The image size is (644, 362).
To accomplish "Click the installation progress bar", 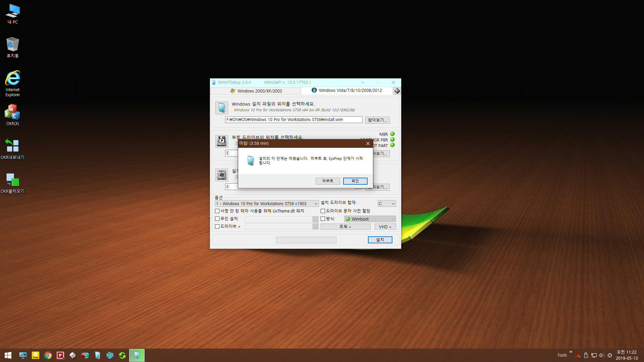I will 306,240.
